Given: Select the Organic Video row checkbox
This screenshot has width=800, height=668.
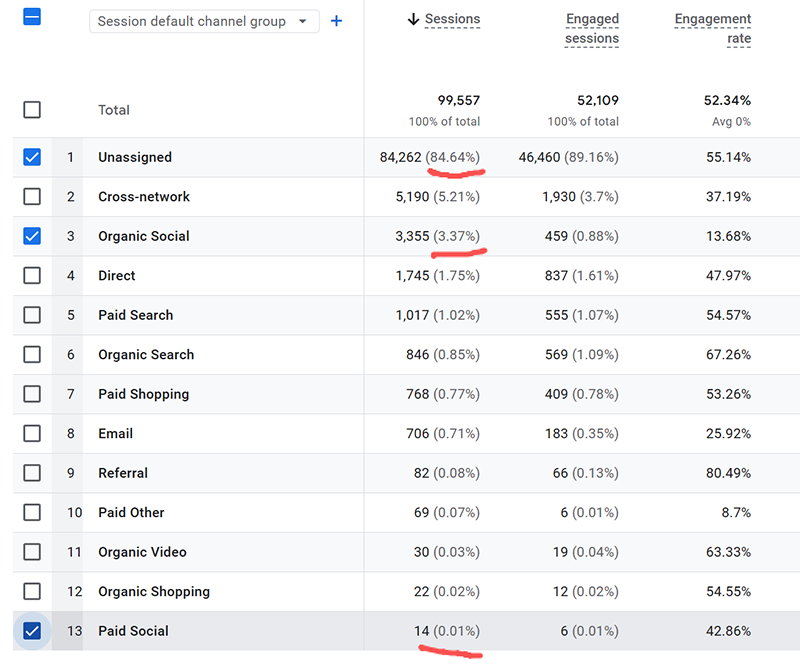Looking at the screenshot, I should 32,552.
